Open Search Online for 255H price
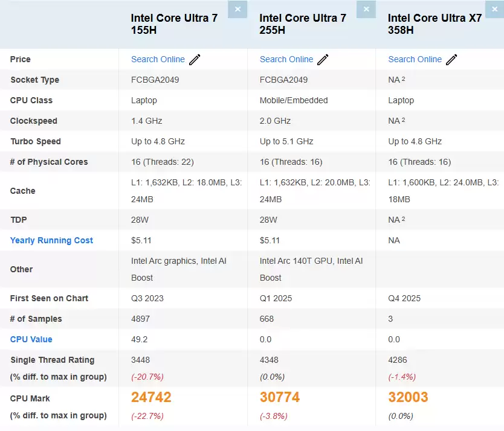Viewport: 504px width, 431px height. (286, 59)
